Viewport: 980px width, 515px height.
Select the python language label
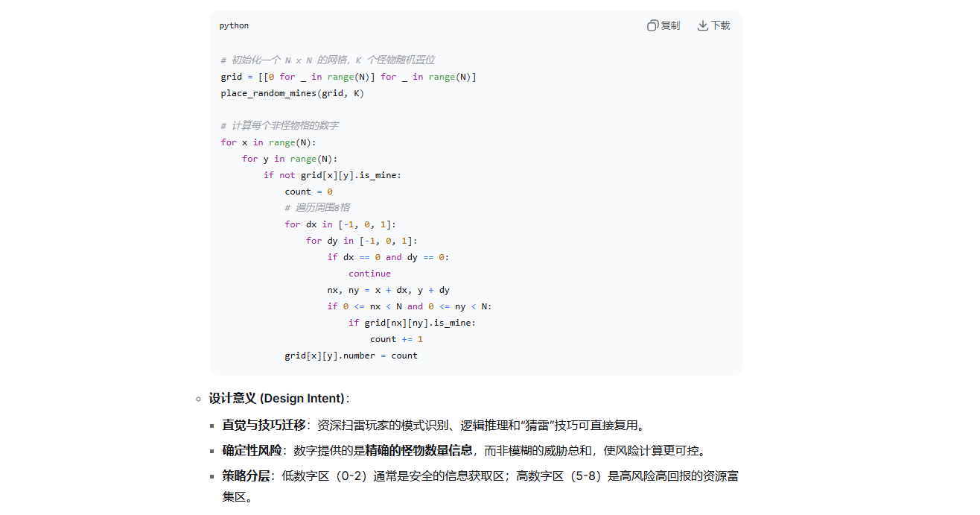pos(233,25)
